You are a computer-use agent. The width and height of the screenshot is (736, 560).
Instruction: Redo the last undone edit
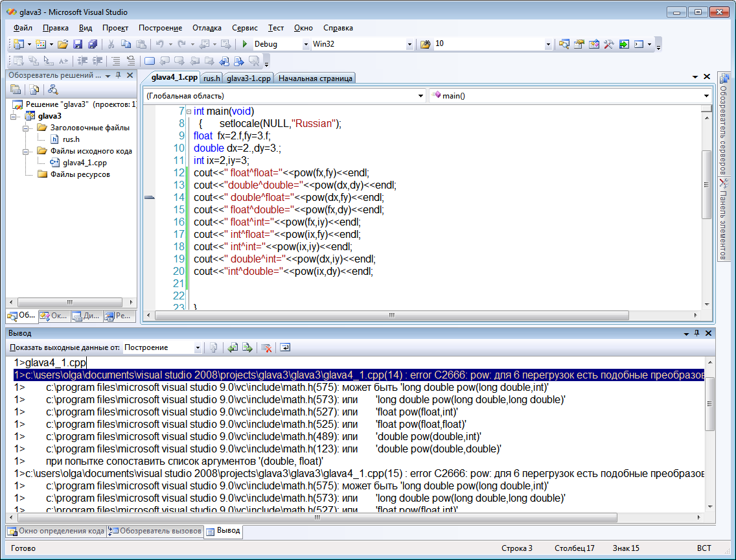click(x=181, y=44)
